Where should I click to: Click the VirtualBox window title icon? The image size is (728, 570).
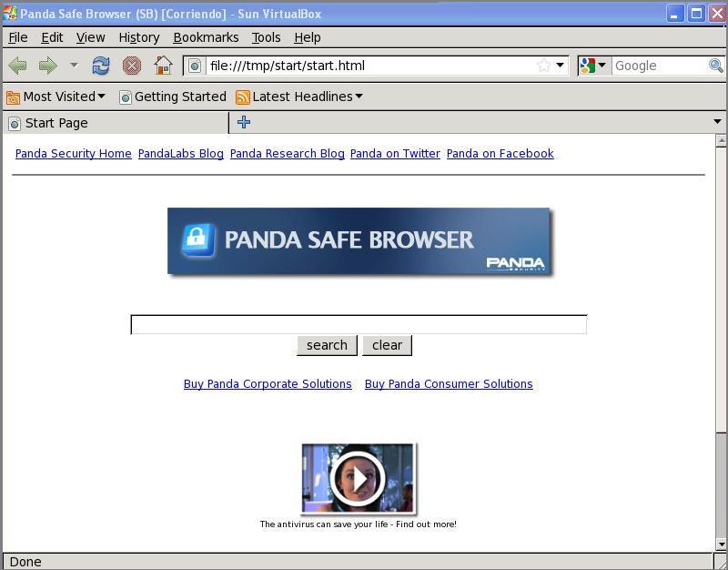(10, 14)
